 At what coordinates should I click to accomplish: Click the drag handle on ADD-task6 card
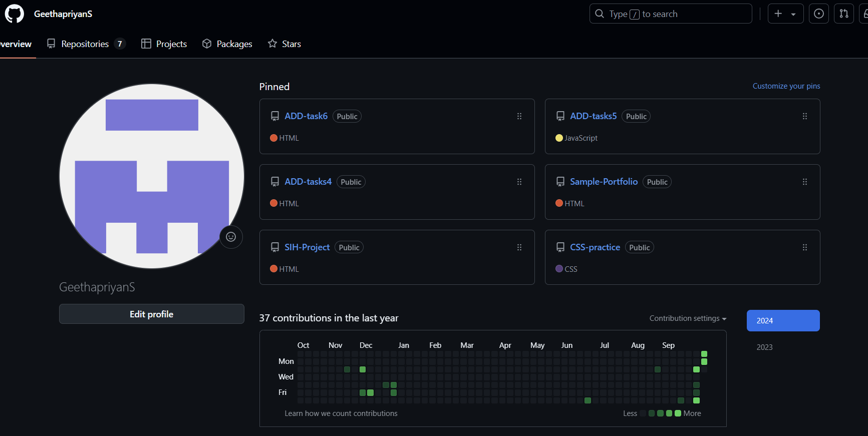[x=519, y=116]
